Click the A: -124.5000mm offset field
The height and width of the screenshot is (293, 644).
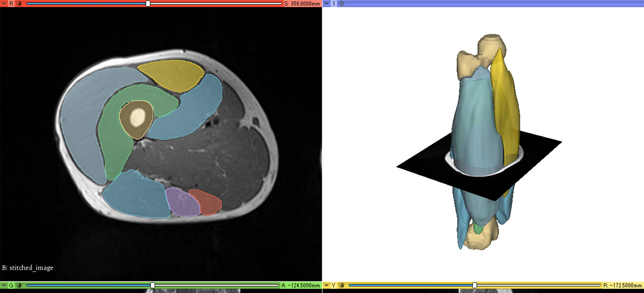pos(301,285)
